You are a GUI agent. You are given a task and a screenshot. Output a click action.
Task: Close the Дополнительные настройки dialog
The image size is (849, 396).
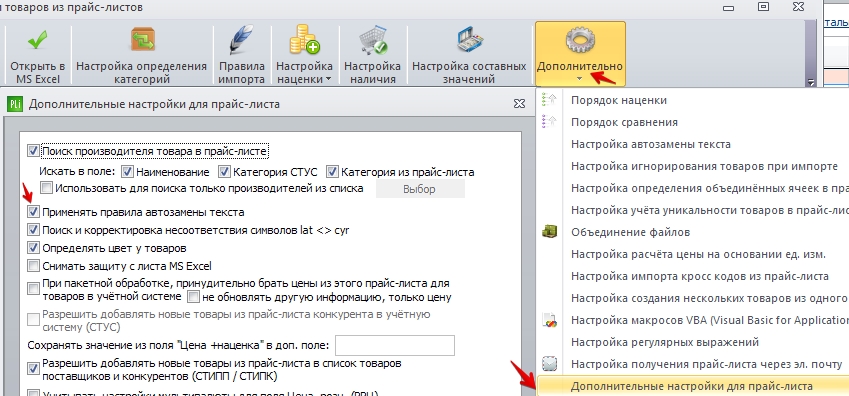(x=519, y=103)
